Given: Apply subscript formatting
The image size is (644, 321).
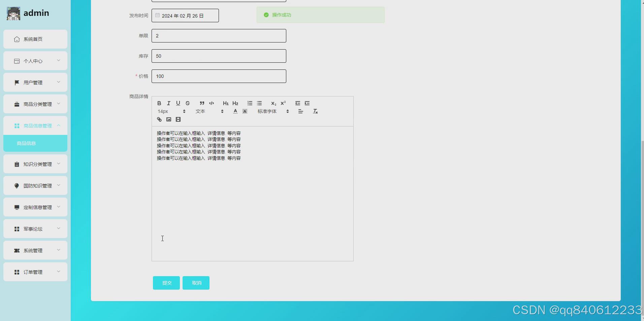Looking at the screenshot, I should click(x=273, y=103).
